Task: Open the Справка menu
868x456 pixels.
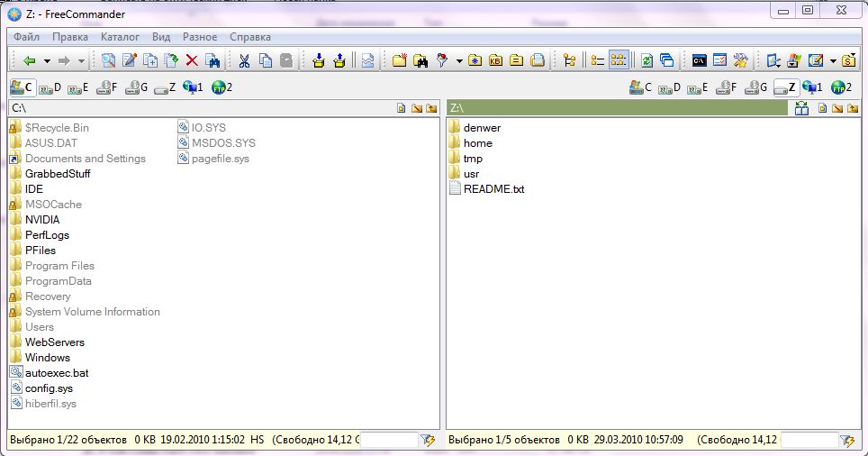Action: click(x=250, y=37)
